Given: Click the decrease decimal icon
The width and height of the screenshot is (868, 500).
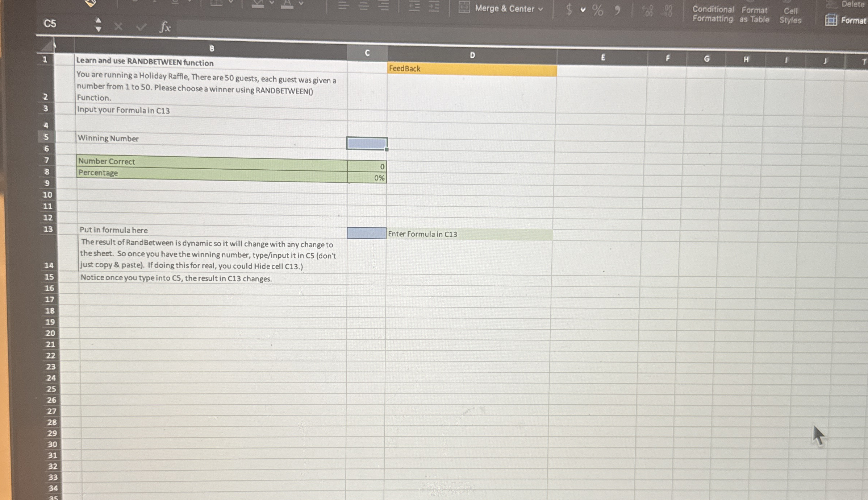Looking at the screenshot, I should tap(668, 11).
